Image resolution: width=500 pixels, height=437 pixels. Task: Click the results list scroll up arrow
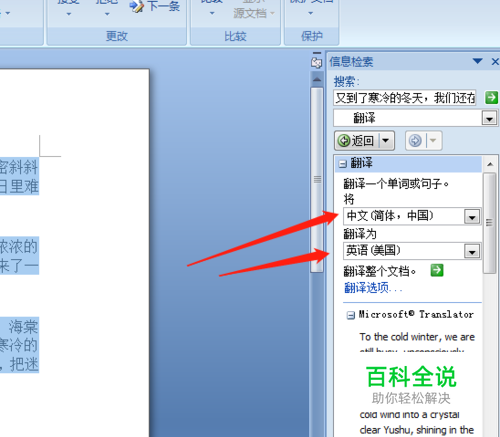(x=490, y=164)
